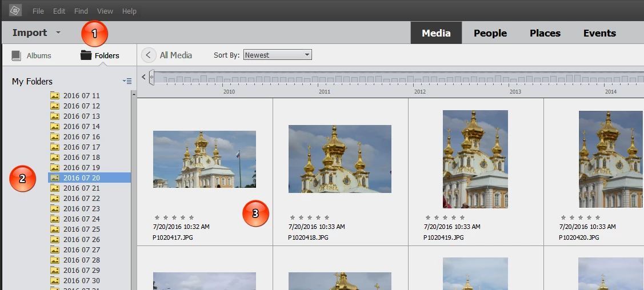This screenshot has height=290, width=644.
Task: Click the My Folders heading
Action: [32, 81]
